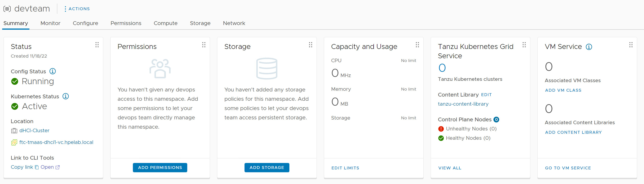
Task: Switch to the Monitor tab
Action: [50, 23]
